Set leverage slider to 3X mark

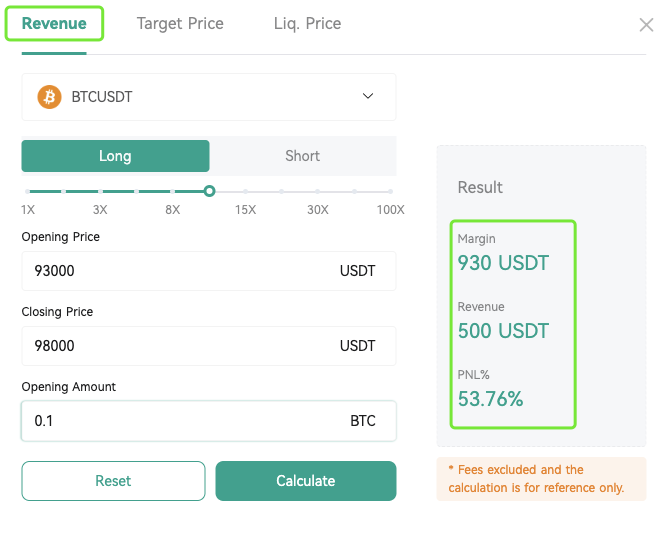pyautogui.click(x=100, y=192)
